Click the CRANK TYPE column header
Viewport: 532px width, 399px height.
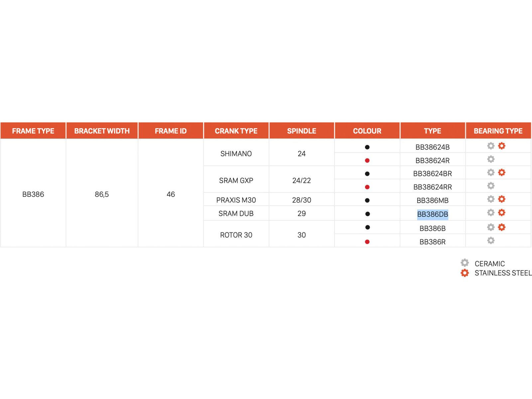tap(236, 131)
